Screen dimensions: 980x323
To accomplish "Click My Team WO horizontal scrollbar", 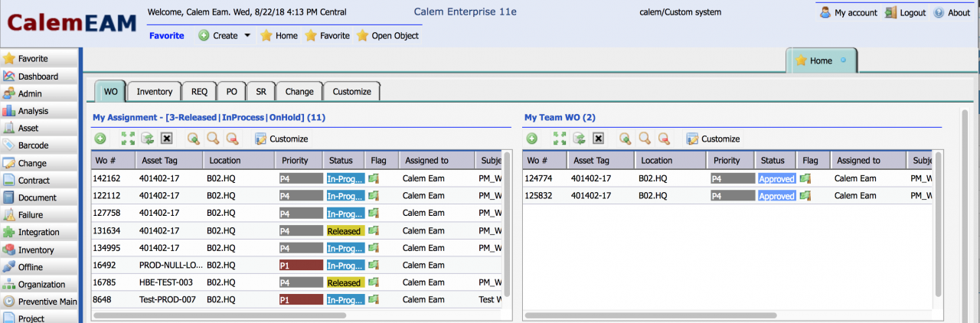I will tap(651, 315).
